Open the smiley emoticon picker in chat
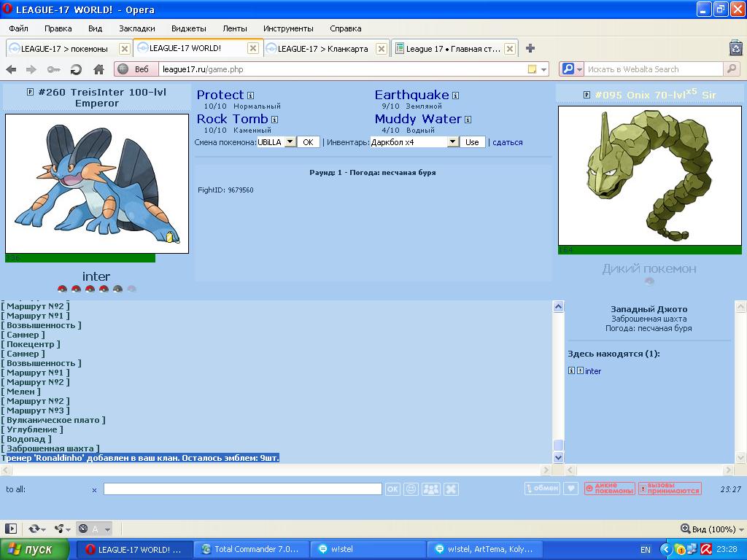Viewport: 747px width, 560px height. 411,489
